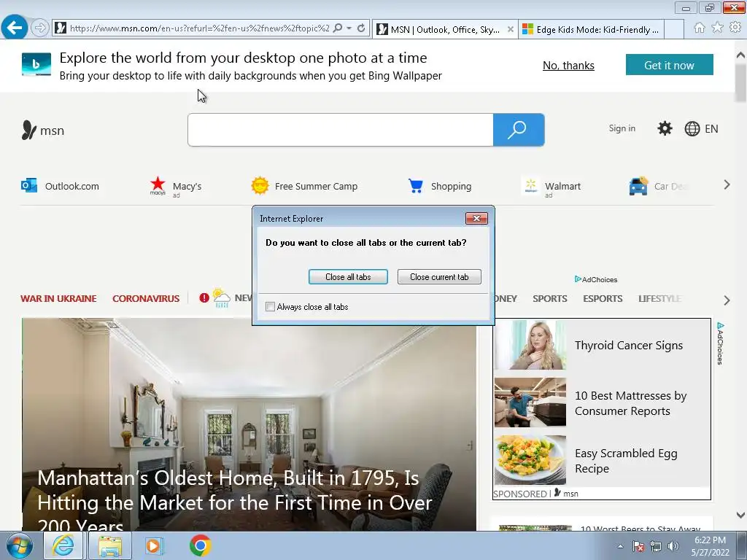
Task: Close the Internet Explorer dialog with X
Action: [x=476, y=218]
